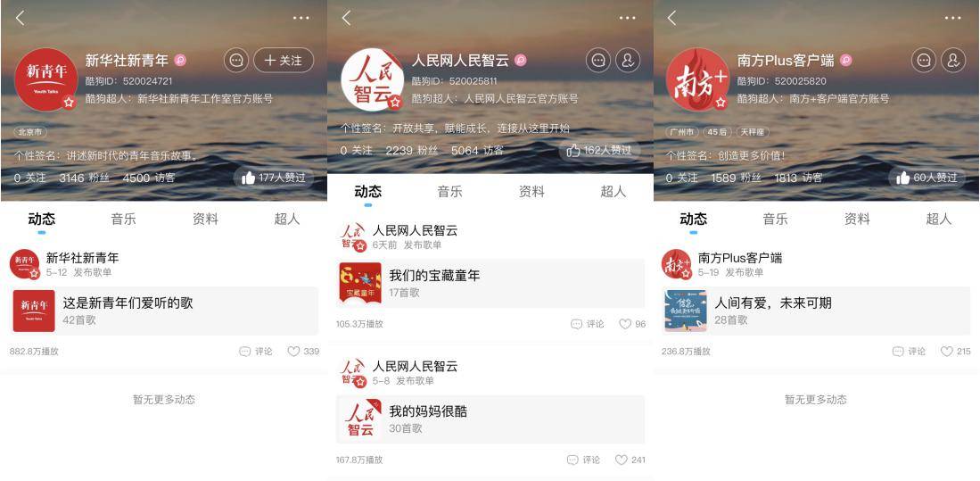Open the 我的妈妈很酷 playlist card
Screen dimensions: 980x481
click(x=490, y=419)
